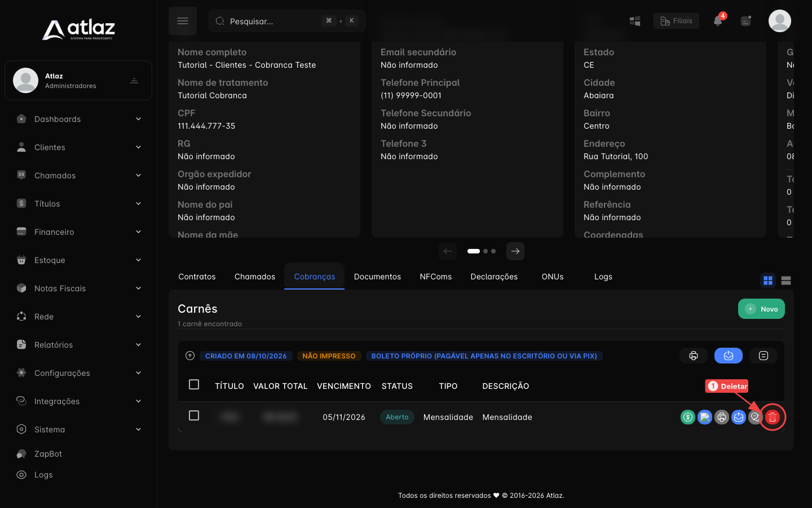Open the Filiais button in top bar
This screenshot has height=508, width=812.
pos(676,21)
